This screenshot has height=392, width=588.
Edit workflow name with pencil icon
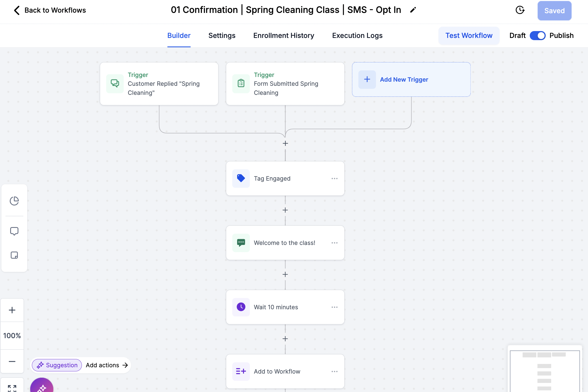click(x=413, y=10)
